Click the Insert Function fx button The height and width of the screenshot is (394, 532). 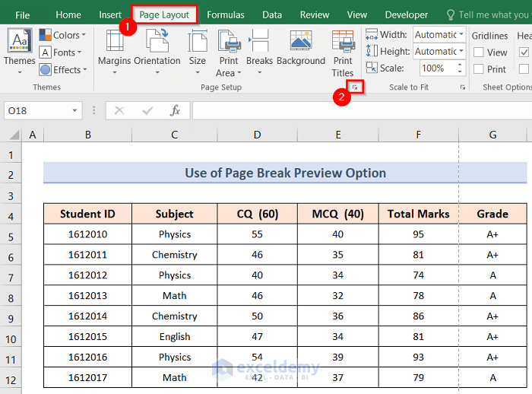pos(175,110)
